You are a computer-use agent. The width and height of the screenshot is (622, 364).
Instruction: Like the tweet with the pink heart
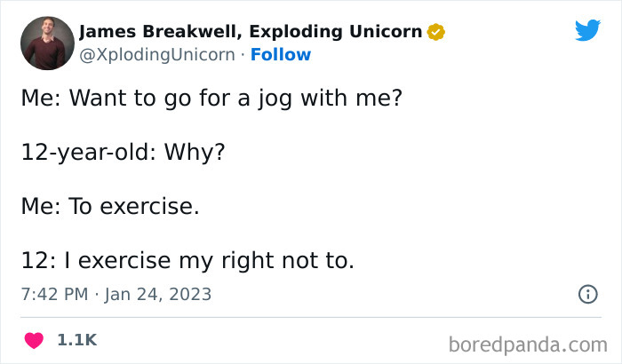[34, 340]
